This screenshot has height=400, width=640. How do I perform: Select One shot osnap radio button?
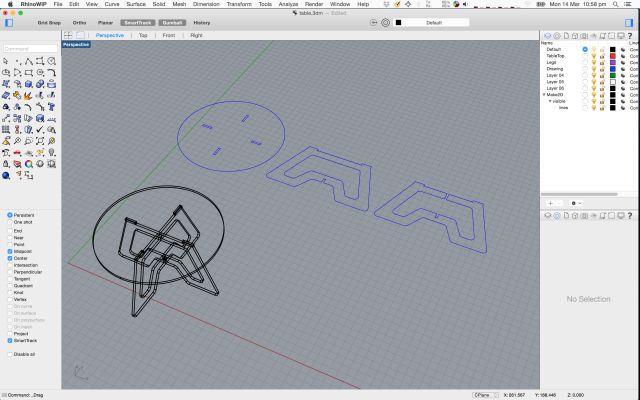(x=10, y=222)
